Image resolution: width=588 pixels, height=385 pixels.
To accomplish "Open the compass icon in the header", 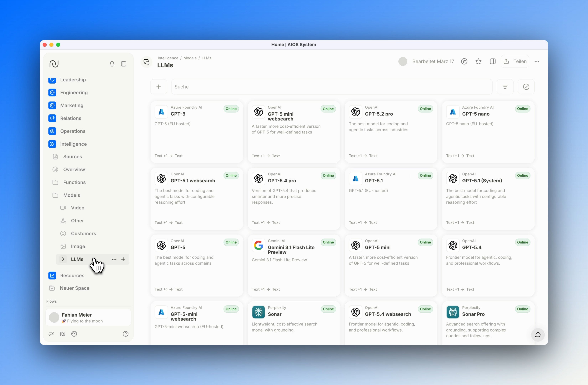I will pyautogui.click(x=464, y=61).
